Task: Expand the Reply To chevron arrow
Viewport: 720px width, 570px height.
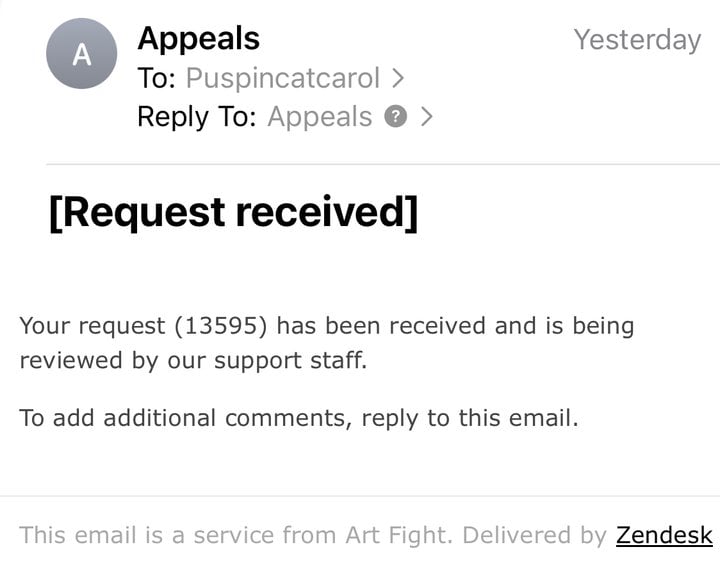Action: pos(427,116)
